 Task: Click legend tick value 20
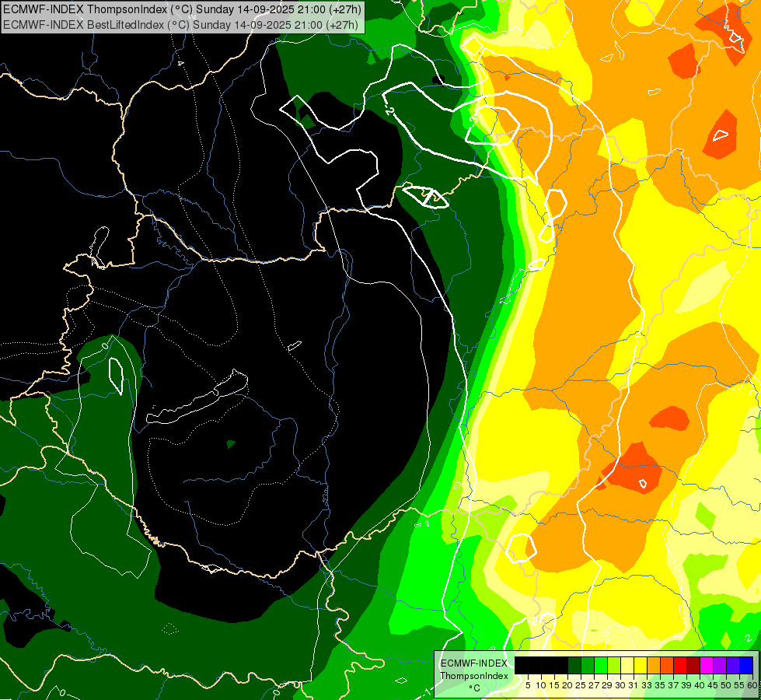click(x=568, y=685)
